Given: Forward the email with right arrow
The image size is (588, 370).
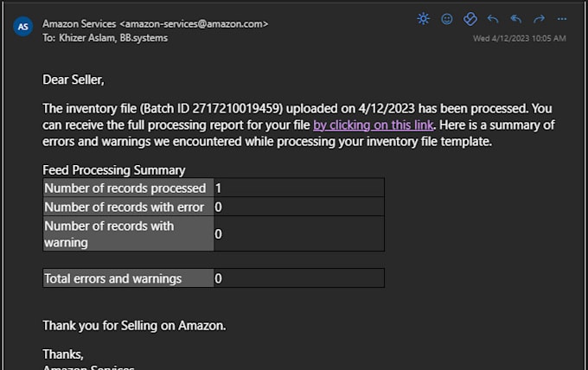Looking at the screenshot, I should coord(539,19).
